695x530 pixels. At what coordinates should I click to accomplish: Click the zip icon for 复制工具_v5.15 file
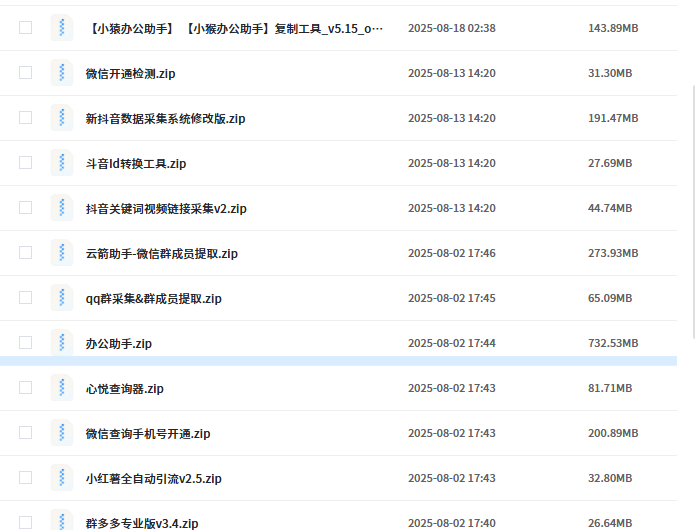[x=62, y=28]
